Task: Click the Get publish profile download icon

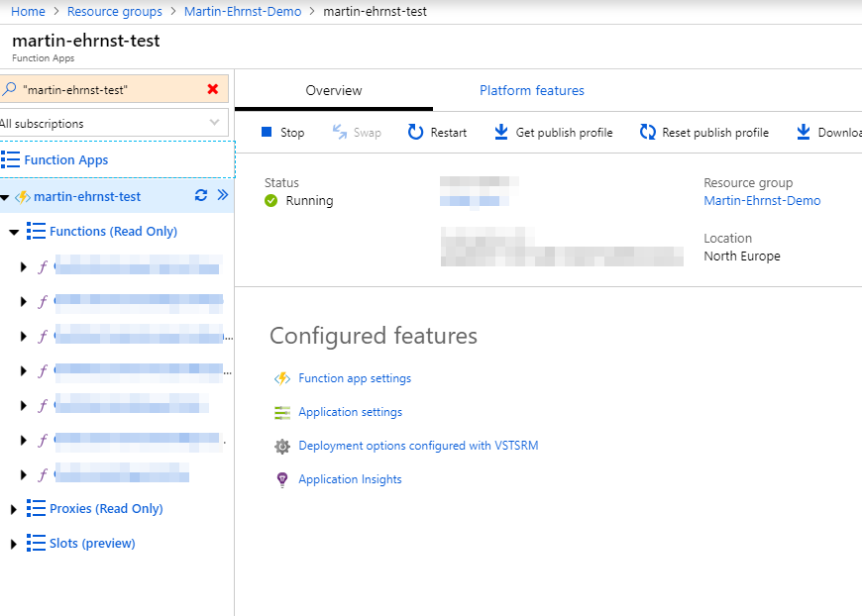Action: pos(500,132)
